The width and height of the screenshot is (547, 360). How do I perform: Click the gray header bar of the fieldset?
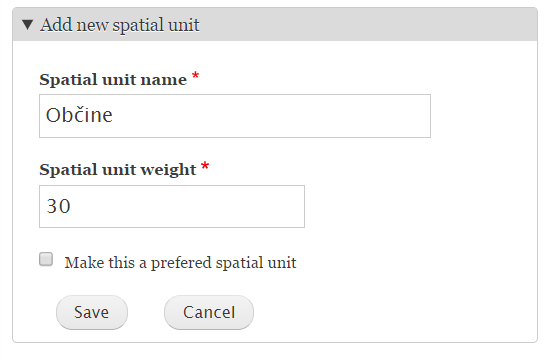pyautogui.click(x=275, y=24)
